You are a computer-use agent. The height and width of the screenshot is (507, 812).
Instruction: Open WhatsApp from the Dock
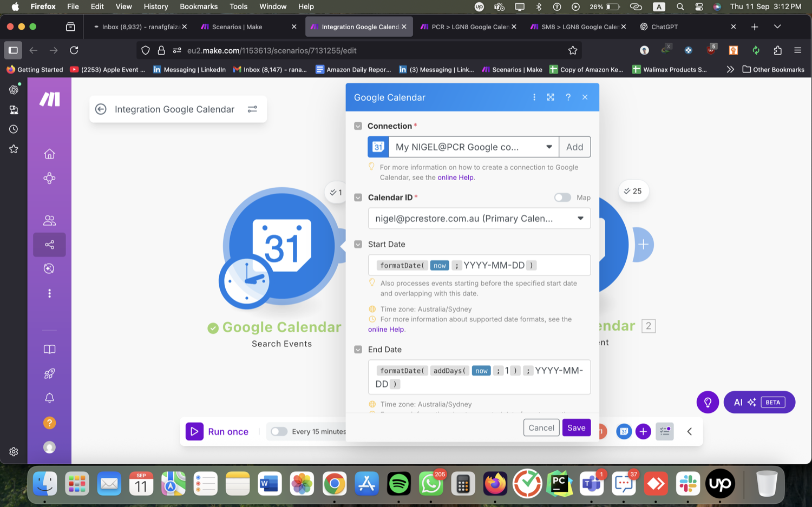tap(431, 484)
